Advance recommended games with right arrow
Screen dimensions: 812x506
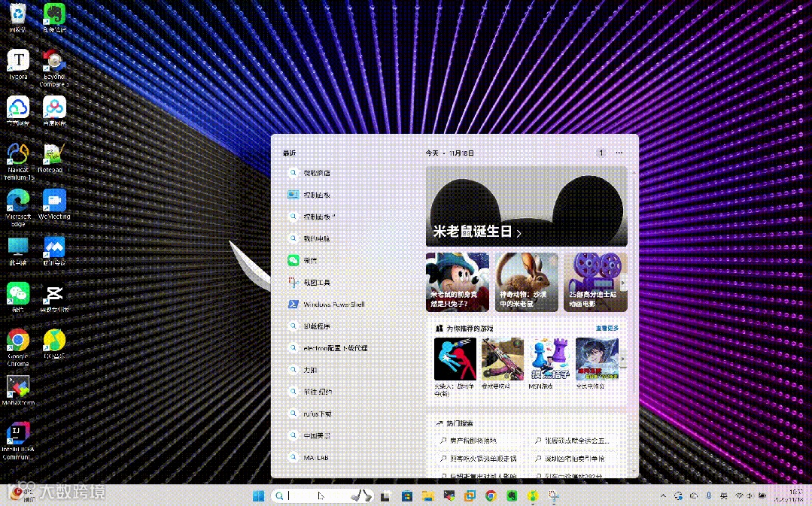(623, 359)
